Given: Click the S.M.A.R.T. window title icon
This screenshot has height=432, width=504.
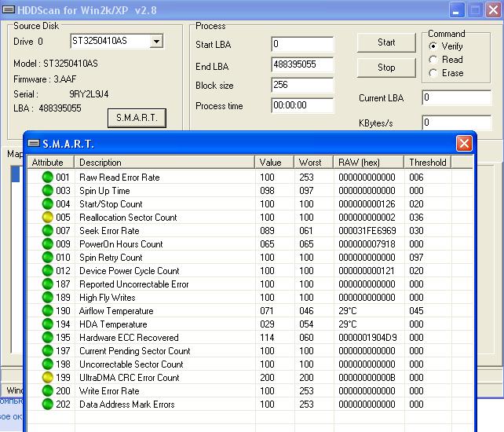Looking at the screenshot, I should pos(34,143).
